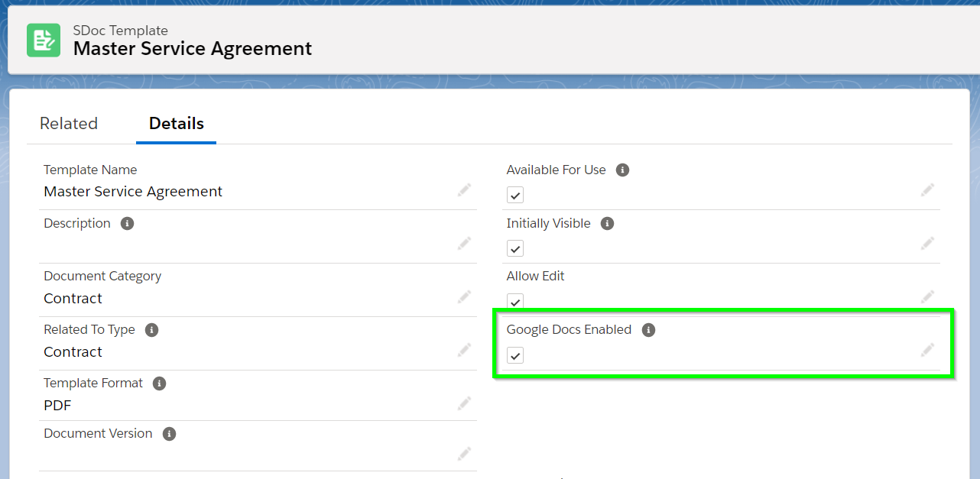Edit the Available For Use pencil icon
The height and width of the screenshot is (479, 980).
click(927, 190)
